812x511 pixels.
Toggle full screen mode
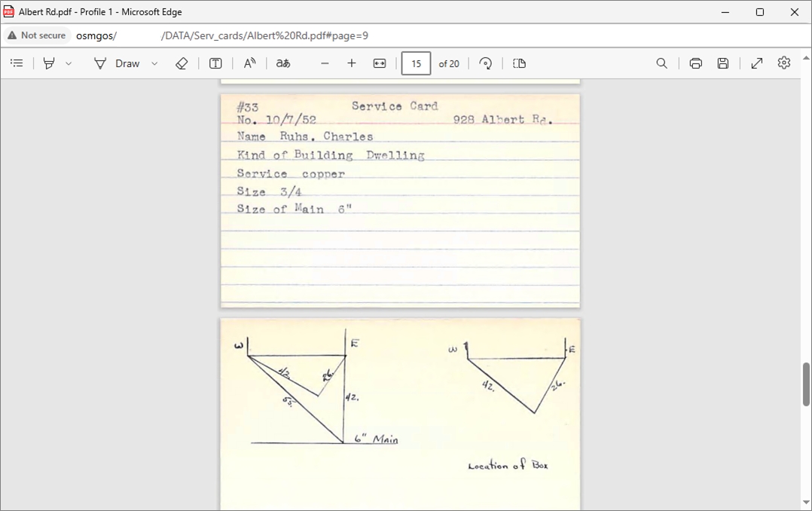click(x=757, y=63)
